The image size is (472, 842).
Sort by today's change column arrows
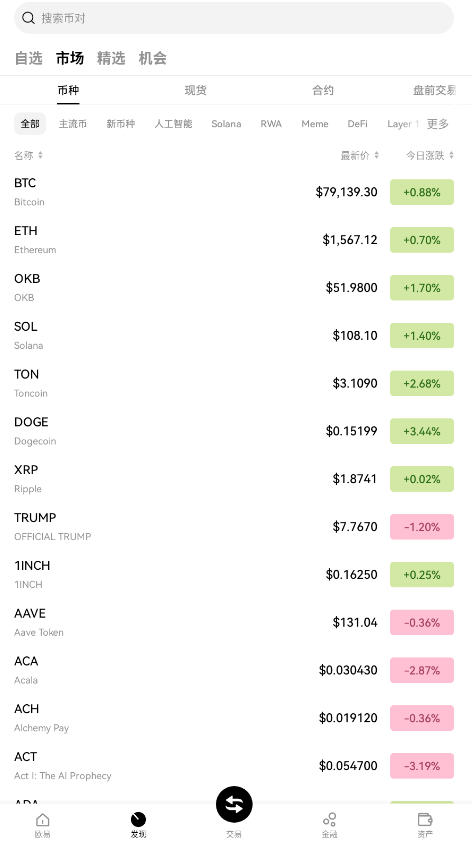click(x=451, y=155)
